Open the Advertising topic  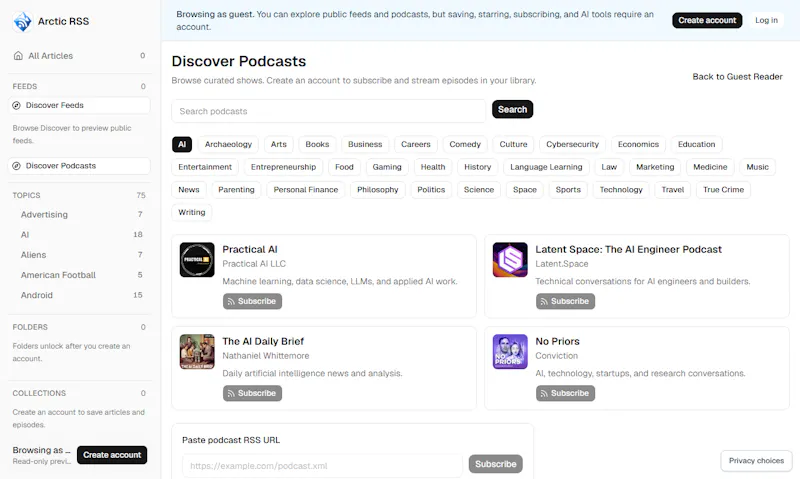tap(80, 215)
